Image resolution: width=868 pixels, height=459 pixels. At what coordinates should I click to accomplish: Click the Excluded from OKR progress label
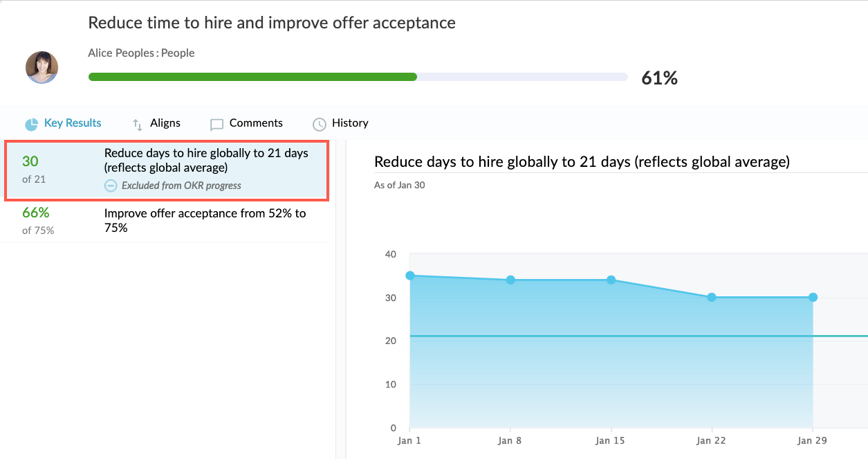click(181, 186)
